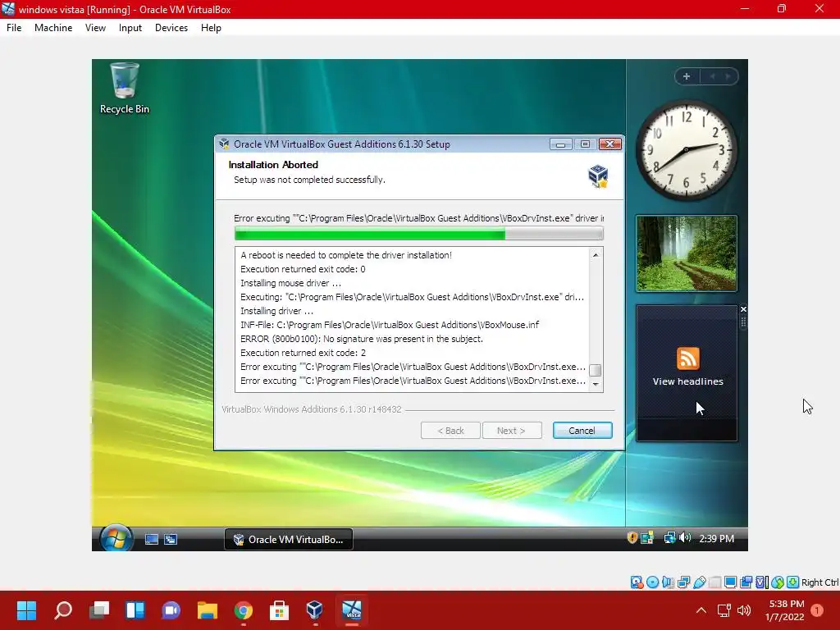840x630 pixels.
Task: Open the File menu in VirtualBox
Action: [x=14, y=28]
